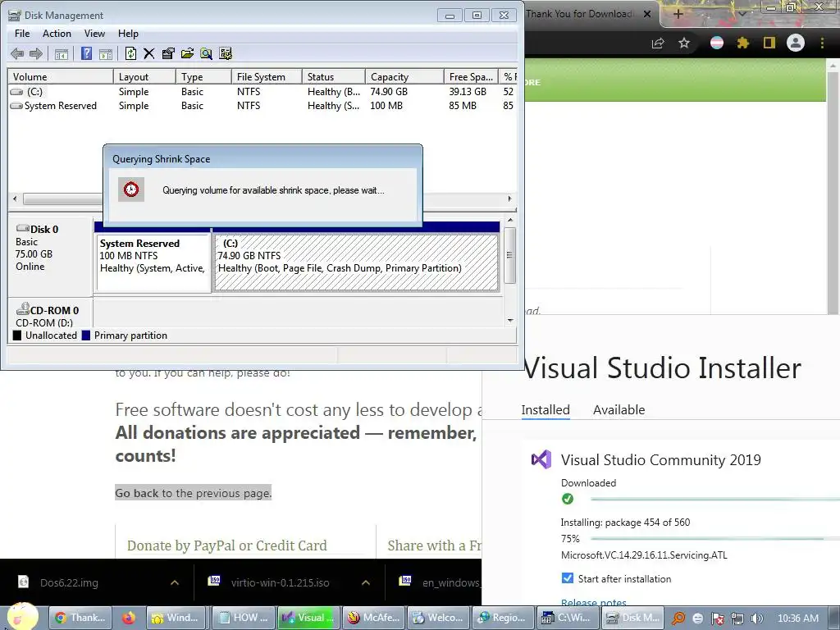
Task: Click volume list horizontal scrollbar left arrow
Action: 15,199
